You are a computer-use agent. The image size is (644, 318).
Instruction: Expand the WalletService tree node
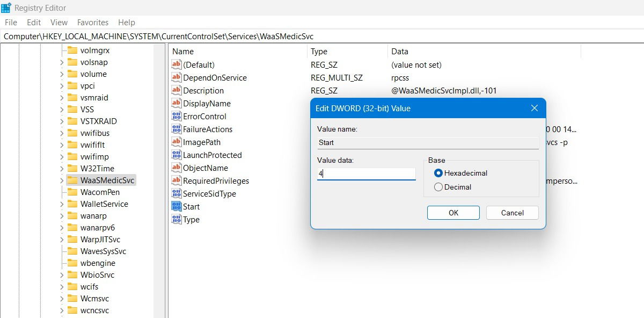(x=62, y=204)
